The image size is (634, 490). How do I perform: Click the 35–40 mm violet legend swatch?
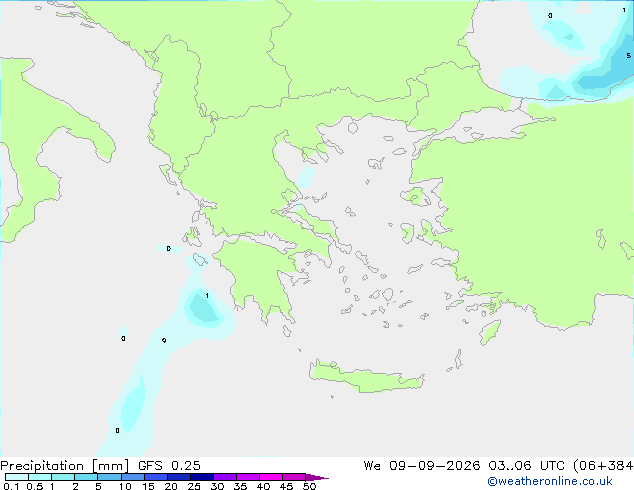pyautogui.click(x=248, y=477)
